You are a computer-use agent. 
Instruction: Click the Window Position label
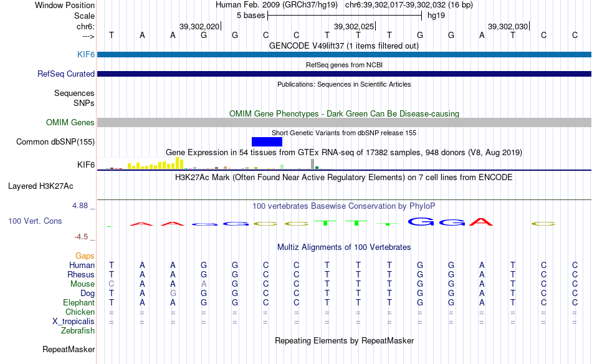pyautogui.click(x=65, y=5)
